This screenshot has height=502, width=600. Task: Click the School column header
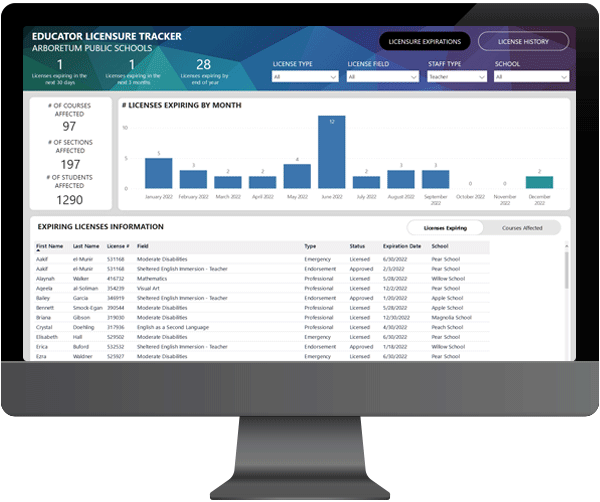440,246
